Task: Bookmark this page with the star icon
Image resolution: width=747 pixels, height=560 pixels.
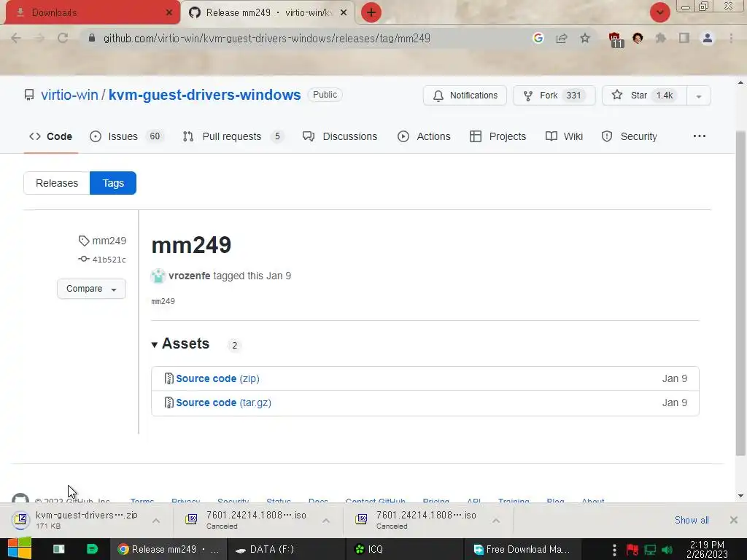Action: tap(585, 38)
